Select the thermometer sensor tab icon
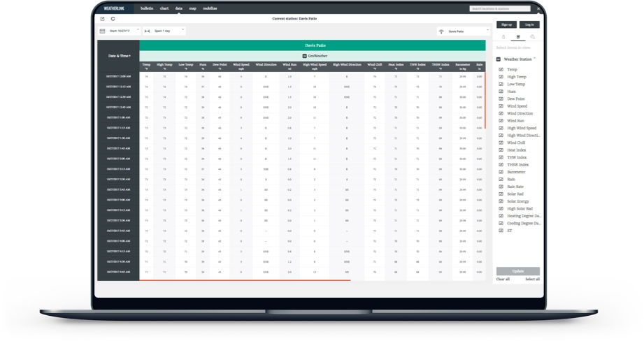Image resolution: width=644 pixels, height=341 pixels. tap(503, 36)
